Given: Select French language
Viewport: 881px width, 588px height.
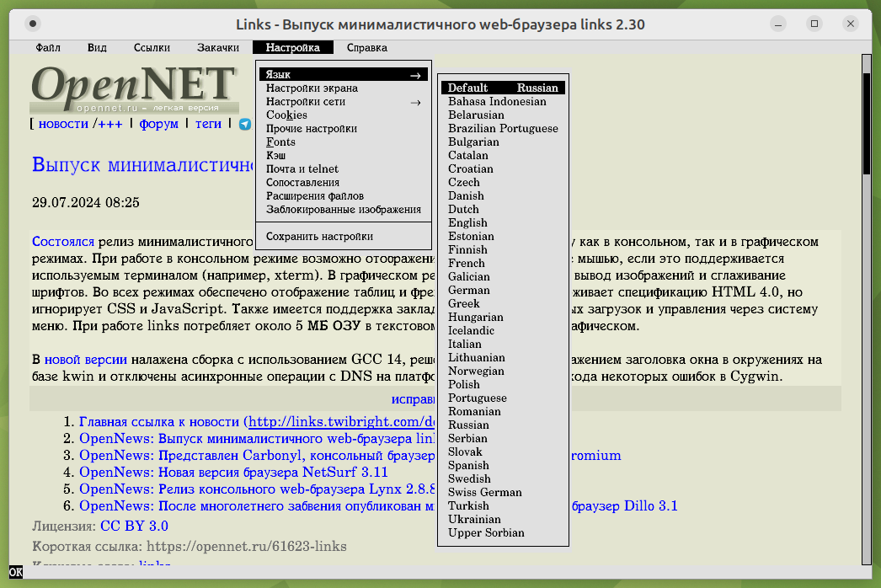Looking at the screenshot, I should 503,264.
